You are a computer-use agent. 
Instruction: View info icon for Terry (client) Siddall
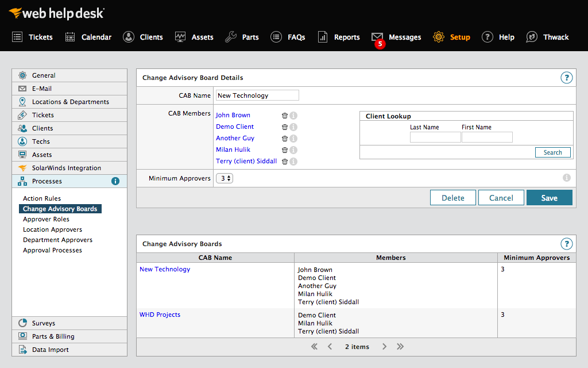[293, 161]
